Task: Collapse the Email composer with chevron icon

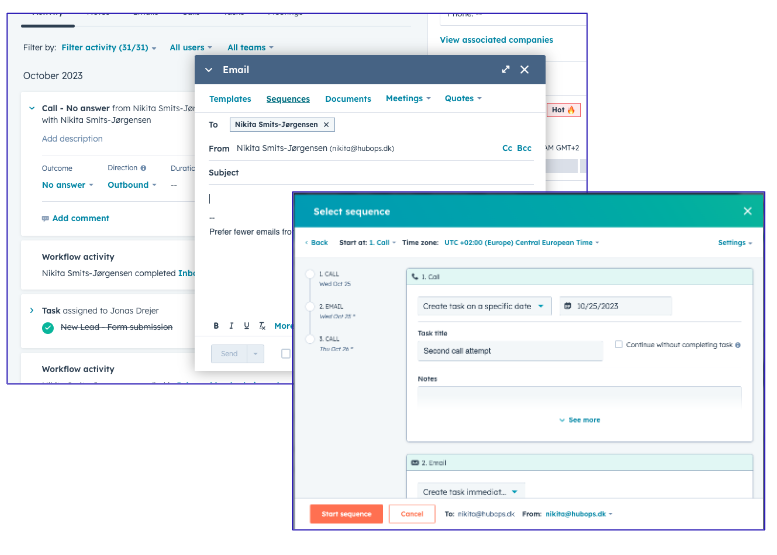Action: pyautogui.click(x=209, y=70)
